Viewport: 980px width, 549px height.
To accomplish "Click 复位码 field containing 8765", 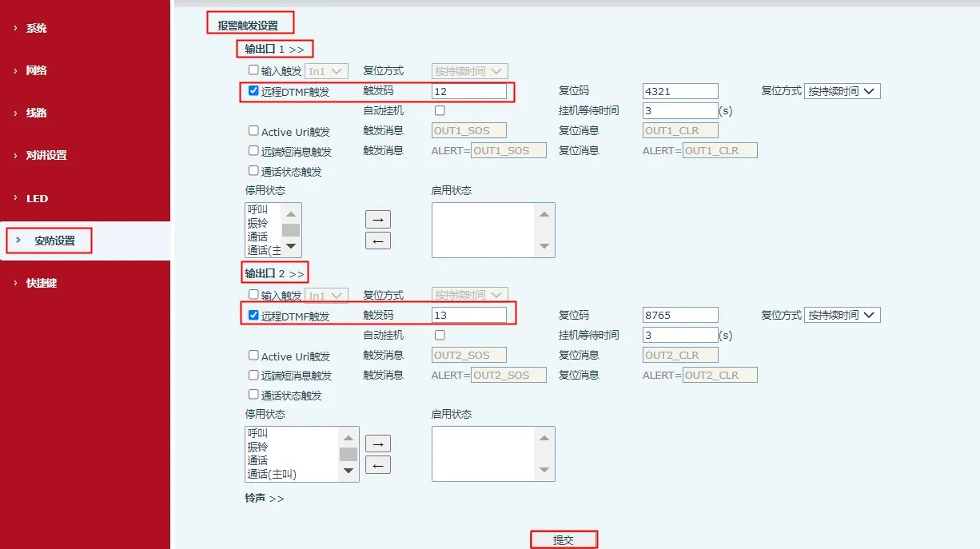I will point(679,315).
